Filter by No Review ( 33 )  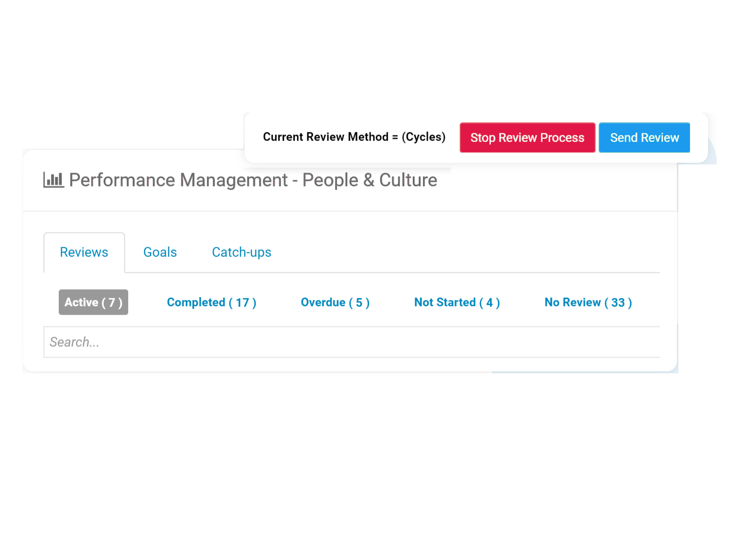[588, 302]
